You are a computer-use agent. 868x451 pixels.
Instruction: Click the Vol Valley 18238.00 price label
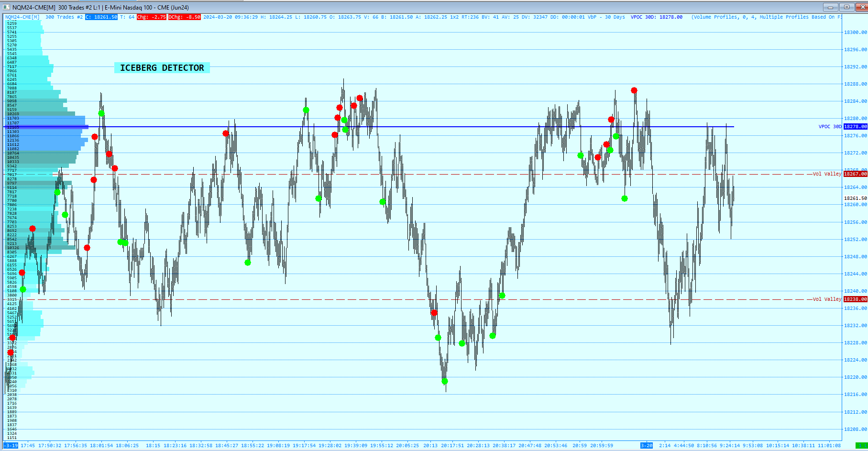pyautogui.click(x=855, y=299)
